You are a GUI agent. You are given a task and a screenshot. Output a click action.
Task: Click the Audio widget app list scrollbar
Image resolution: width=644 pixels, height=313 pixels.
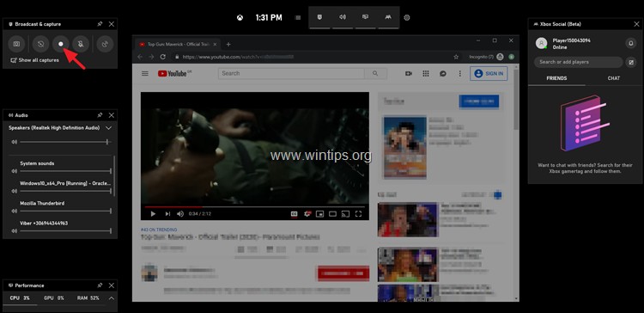pos(114,175)
